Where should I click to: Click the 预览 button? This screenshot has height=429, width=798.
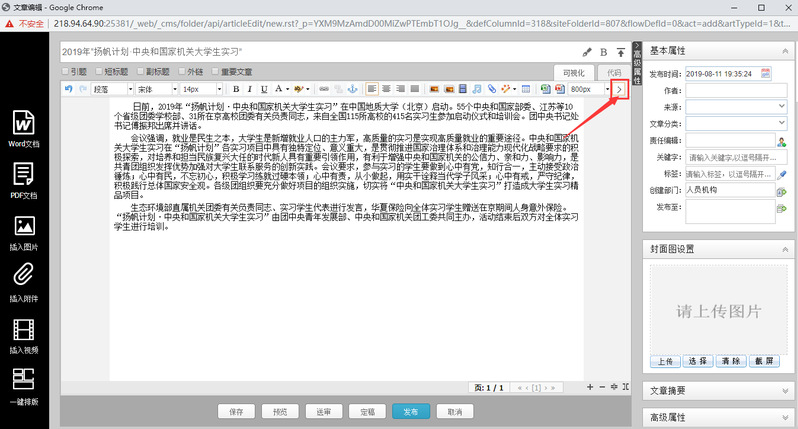coord(280,412)
